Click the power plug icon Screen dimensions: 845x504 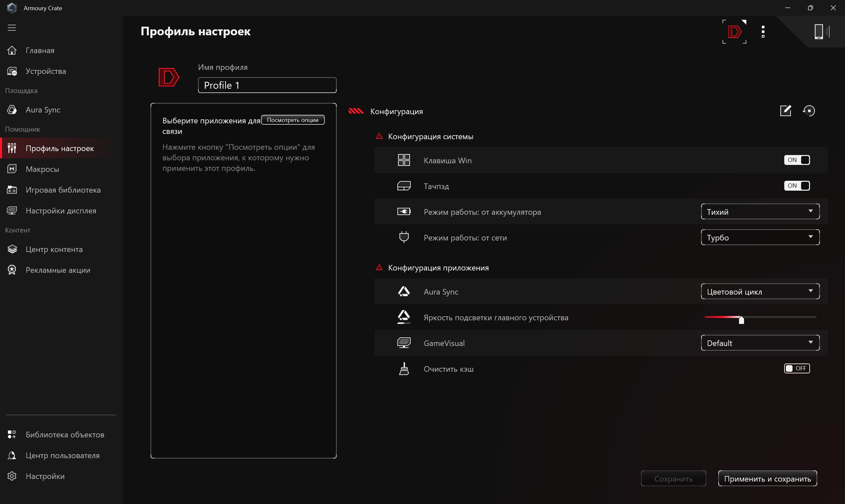coord(404,237)
